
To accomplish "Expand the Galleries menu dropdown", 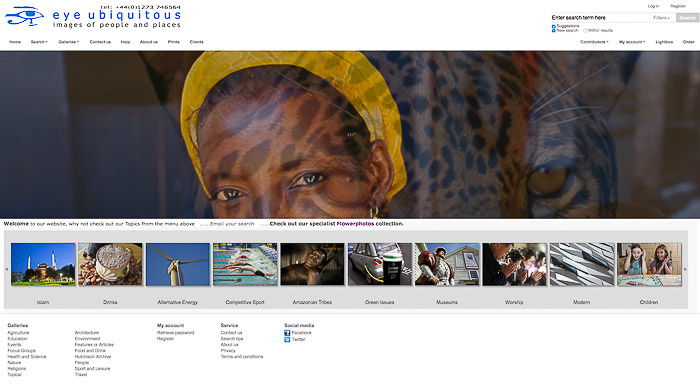I will [x=68, y=42].
